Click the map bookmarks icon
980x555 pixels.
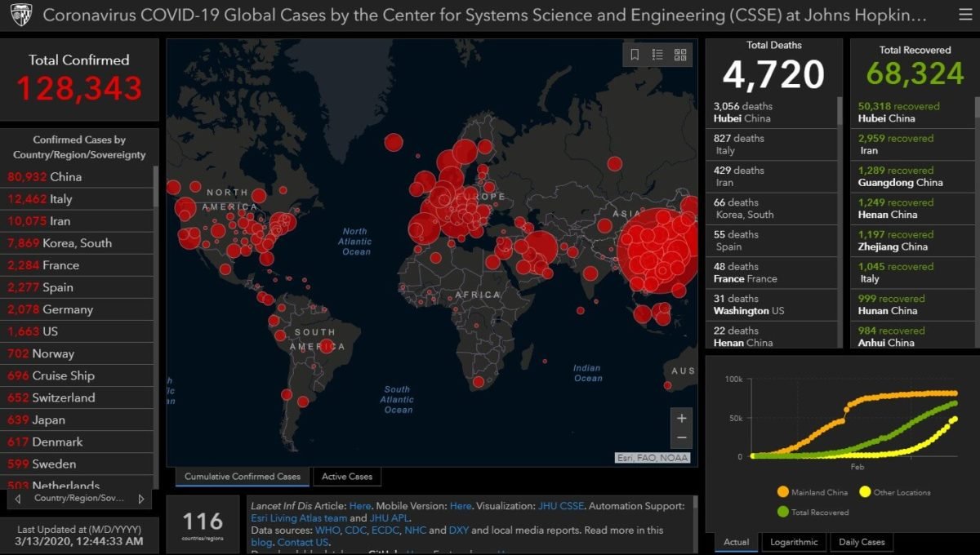(x=635, y=55)
